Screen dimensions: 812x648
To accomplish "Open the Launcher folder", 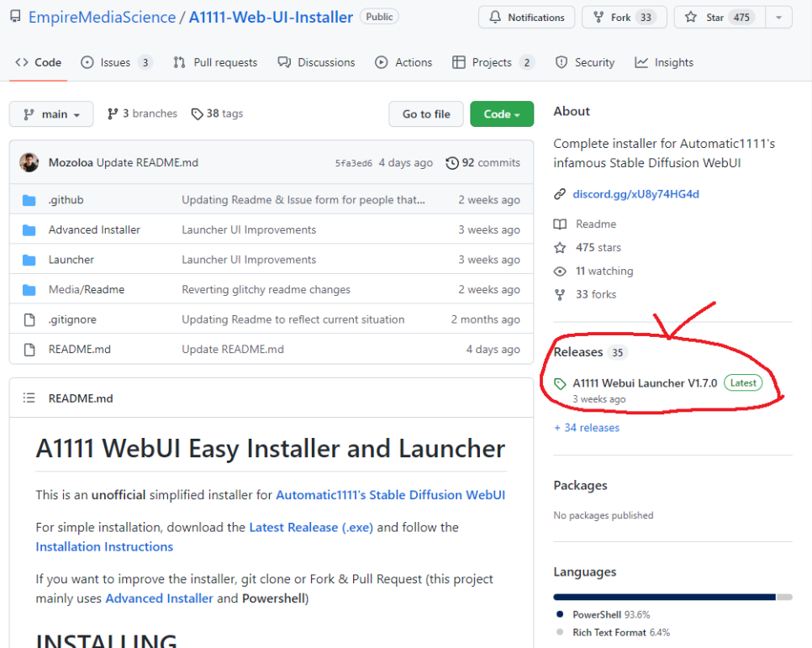I will click(x=71, y=260).
